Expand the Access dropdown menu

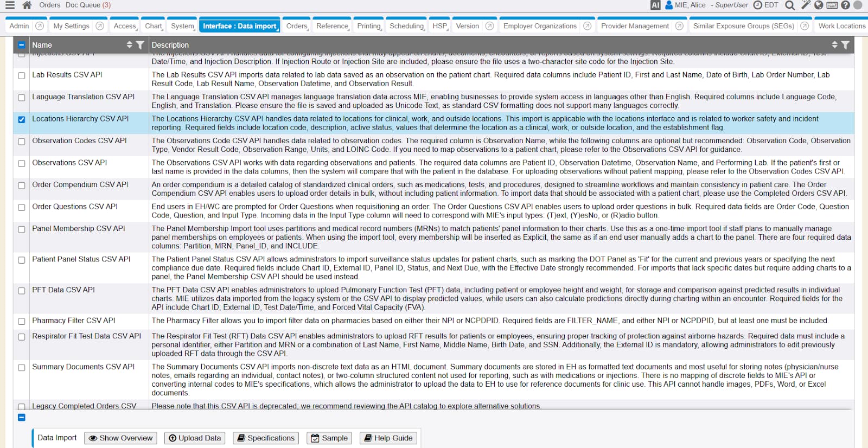point(125,26)
